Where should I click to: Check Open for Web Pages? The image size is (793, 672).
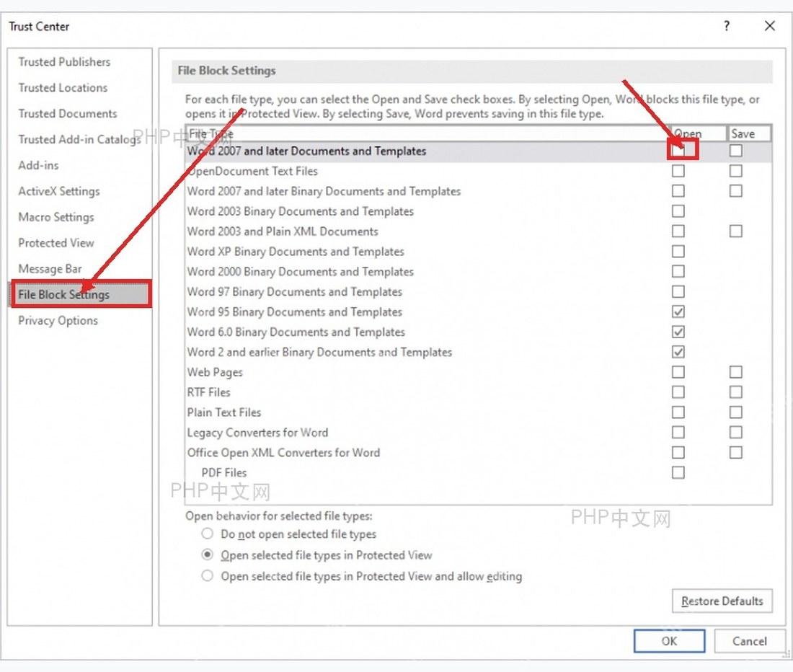(x=678, y=372)
